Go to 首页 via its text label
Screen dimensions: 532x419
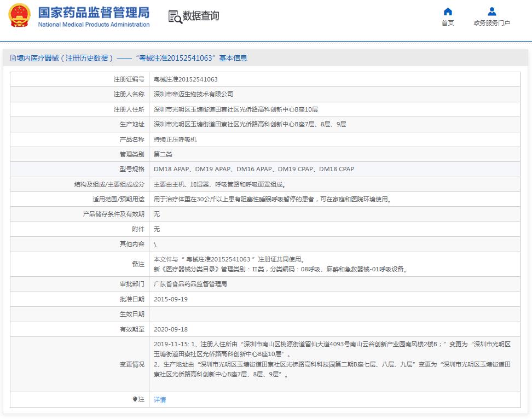[x=448, y=23]
